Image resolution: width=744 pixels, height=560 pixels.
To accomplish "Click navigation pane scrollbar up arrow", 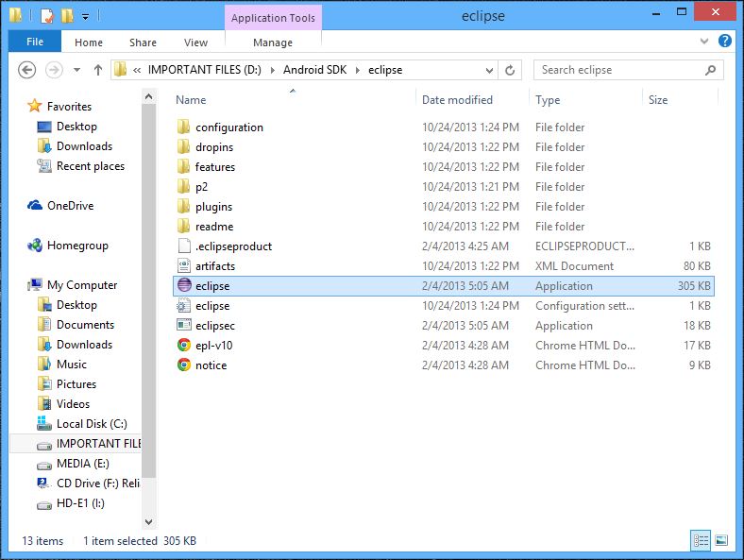I will (148, 97).
